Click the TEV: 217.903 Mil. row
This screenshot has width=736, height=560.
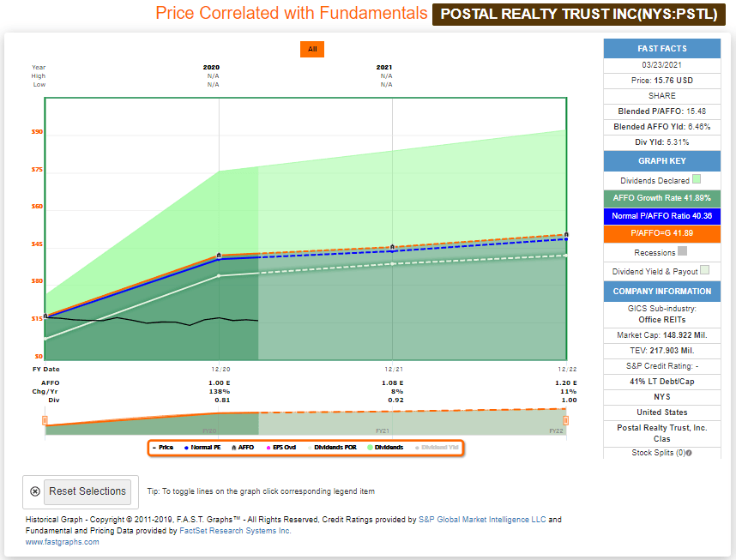tap(662, 351)
